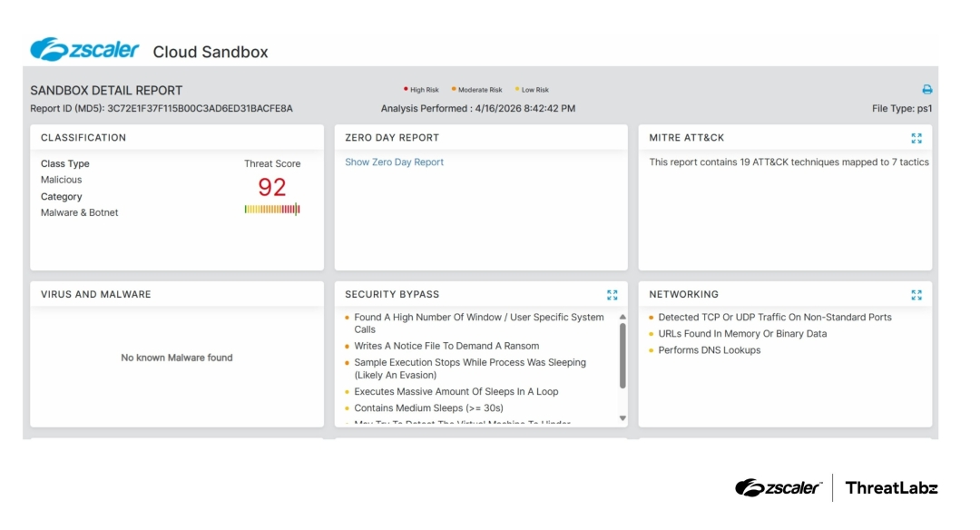Expand the Security Bypass panel
Viewport: 980px width, 530px height.
(x=612, y=295)
